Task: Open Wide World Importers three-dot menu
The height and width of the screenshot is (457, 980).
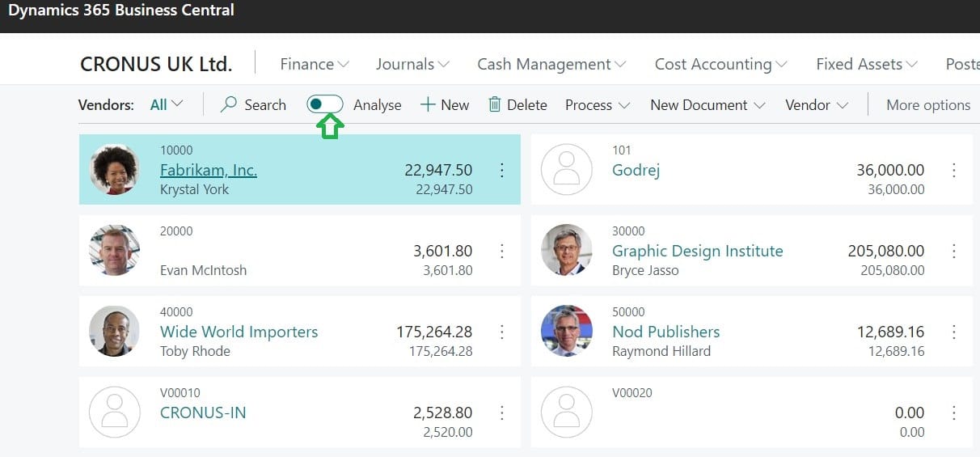Action: tap(502, 332)
